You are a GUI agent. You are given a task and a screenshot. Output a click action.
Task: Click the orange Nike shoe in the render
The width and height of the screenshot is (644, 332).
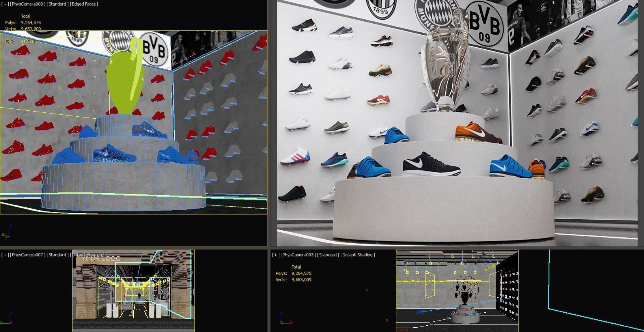click(x=478, y=133)
